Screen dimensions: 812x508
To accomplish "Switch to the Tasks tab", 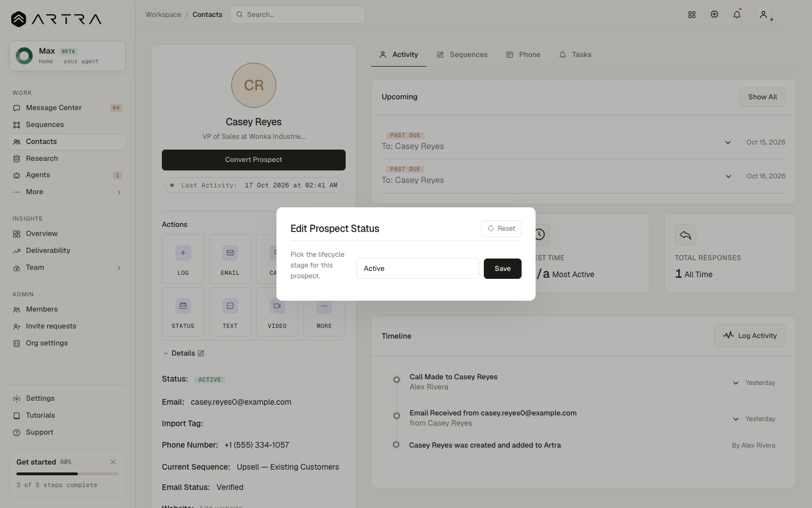I will point(575,55).
